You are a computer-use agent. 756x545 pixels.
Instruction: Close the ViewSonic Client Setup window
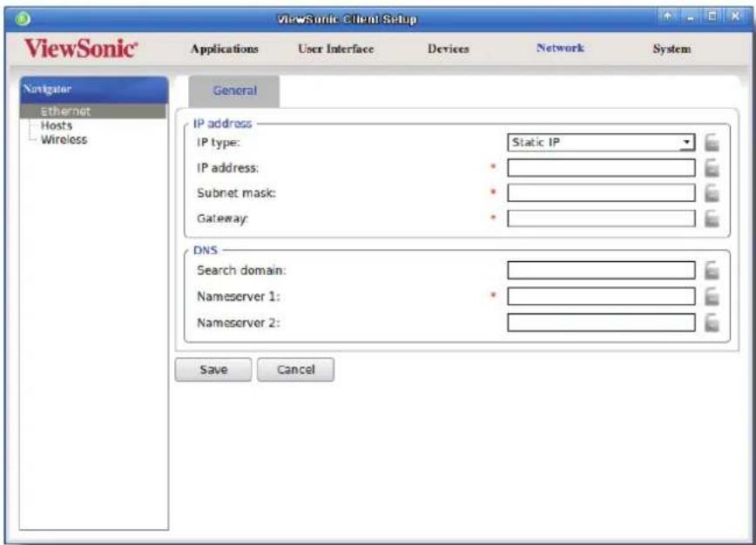[x=735, y=17]
